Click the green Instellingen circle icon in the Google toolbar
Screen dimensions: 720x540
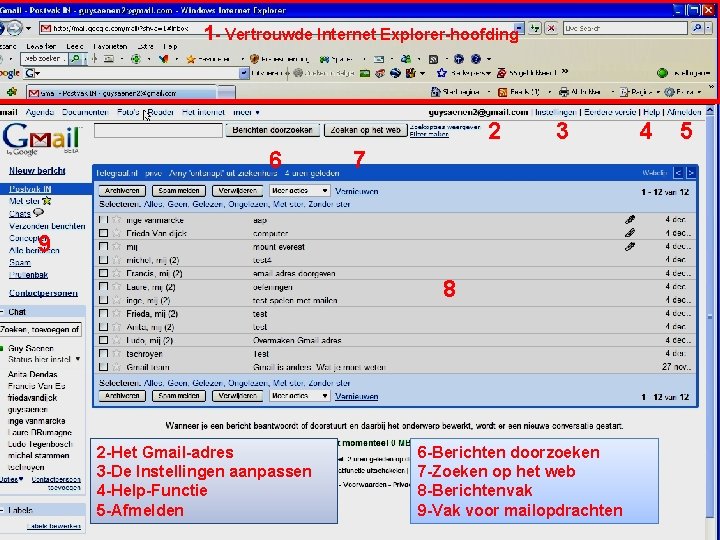(662, 73)
